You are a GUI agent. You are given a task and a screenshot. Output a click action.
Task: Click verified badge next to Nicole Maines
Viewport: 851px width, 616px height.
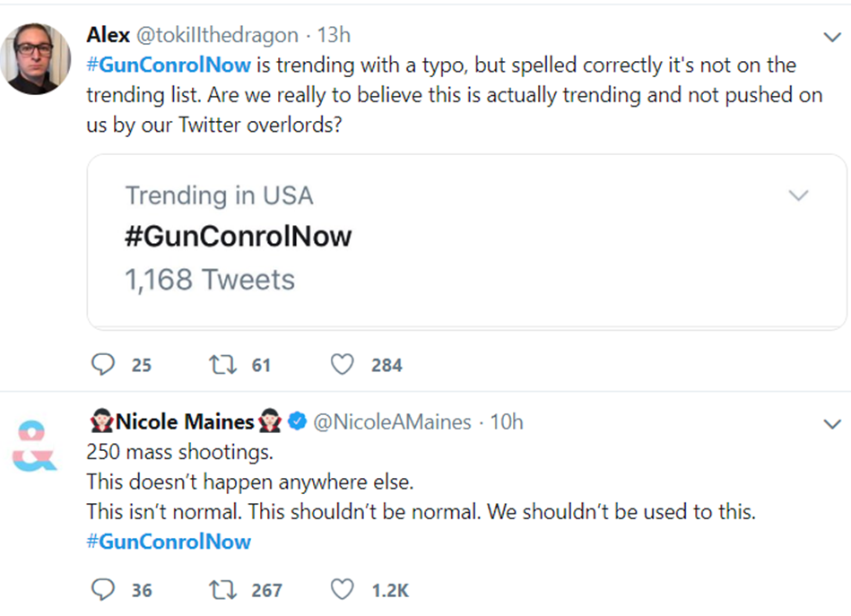coord(297,421)
